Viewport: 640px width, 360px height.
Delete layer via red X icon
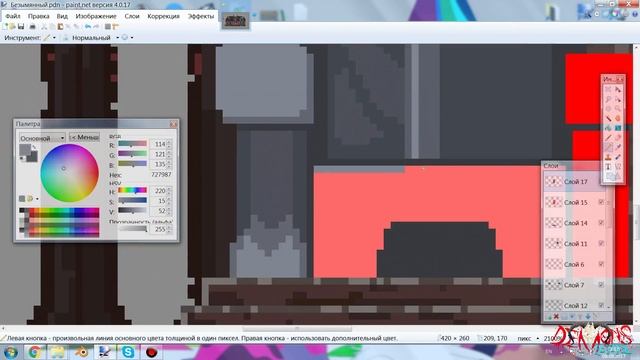click(x=556, y=317)
